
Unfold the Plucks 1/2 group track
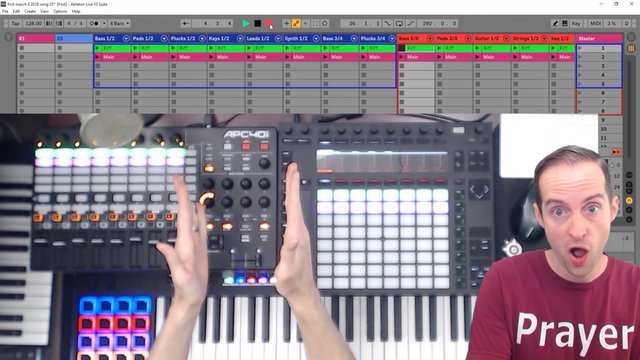(202, 38)
